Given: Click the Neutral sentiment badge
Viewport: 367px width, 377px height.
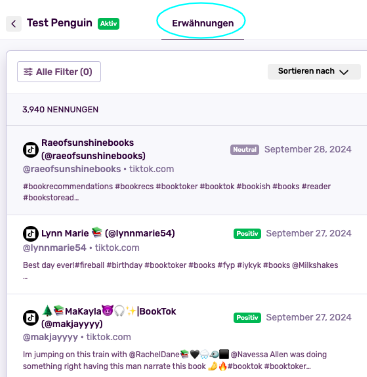Looking at the screenshot, I should [244, 150].
